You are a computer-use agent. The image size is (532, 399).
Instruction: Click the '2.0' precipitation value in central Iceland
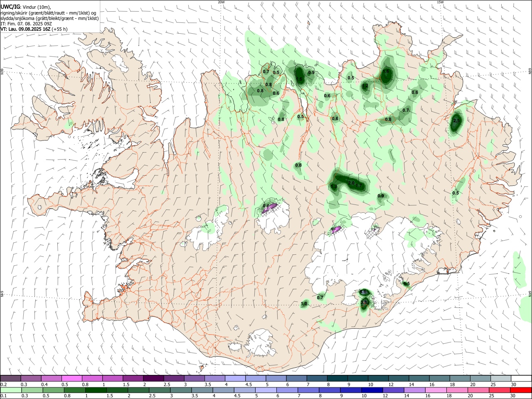(351, 183)
